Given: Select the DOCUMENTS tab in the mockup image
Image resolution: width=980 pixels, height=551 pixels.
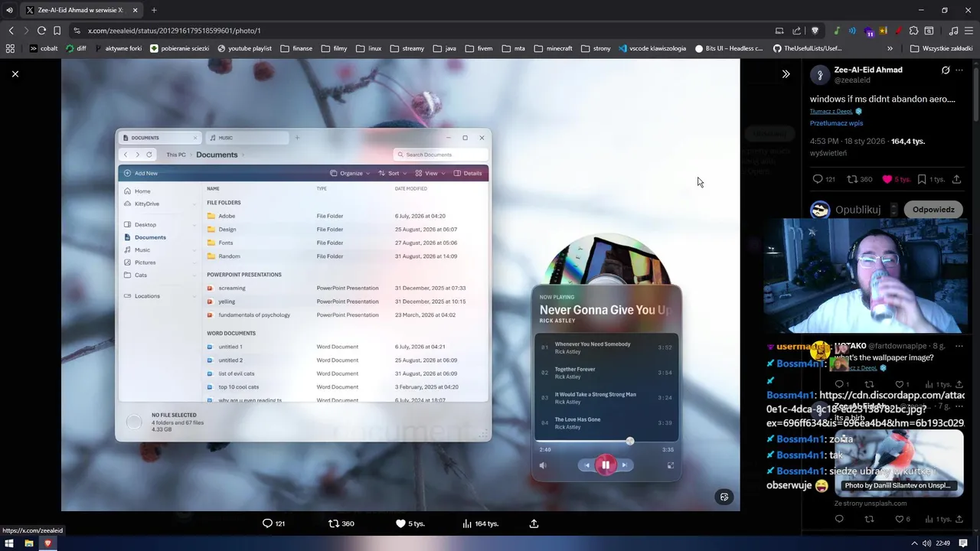Looking at the screenshot, I should 159,138.
